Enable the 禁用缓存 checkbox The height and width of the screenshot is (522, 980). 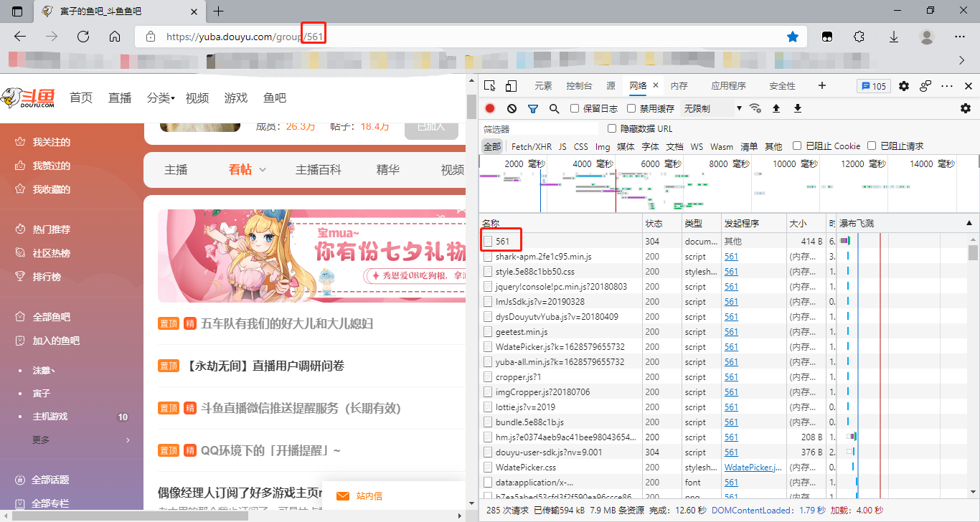(x=631, y=108)
